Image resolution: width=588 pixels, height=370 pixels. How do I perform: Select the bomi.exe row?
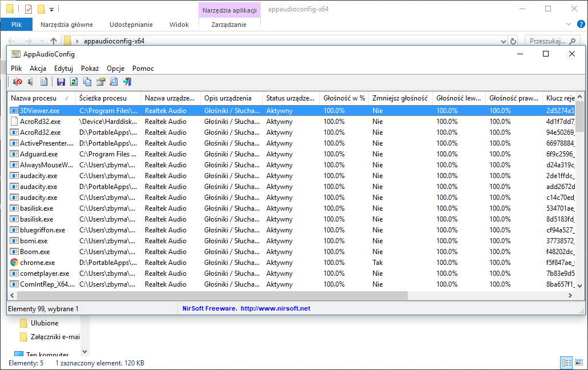(292, 241)
